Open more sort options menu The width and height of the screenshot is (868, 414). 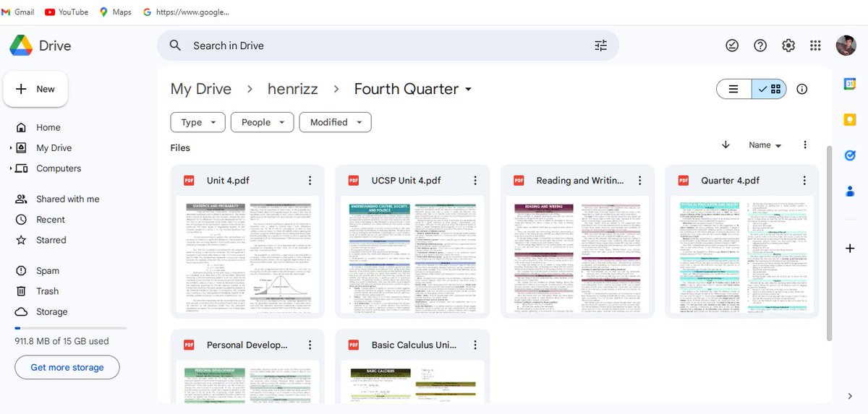tap(805, 145)
